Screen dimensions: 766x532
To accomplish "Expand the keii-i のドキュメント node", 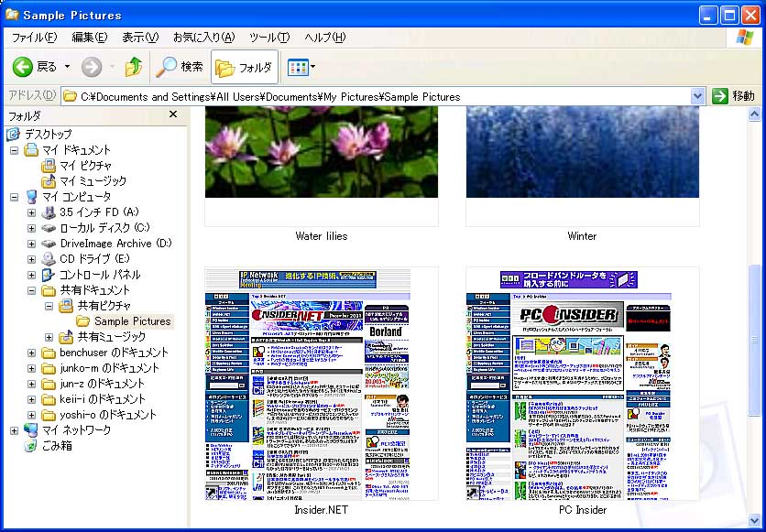I will [32, 399].
